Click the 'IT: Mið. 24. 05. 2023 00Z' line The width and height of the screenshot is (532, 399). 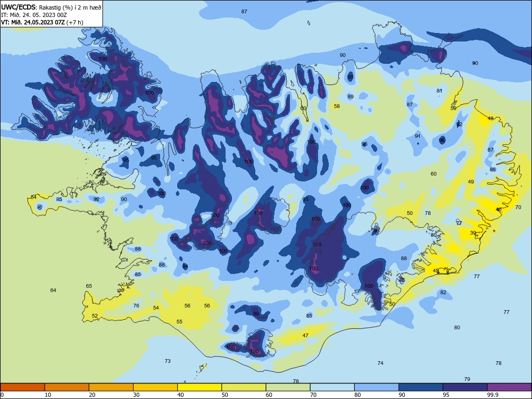(x=34, y=15)
